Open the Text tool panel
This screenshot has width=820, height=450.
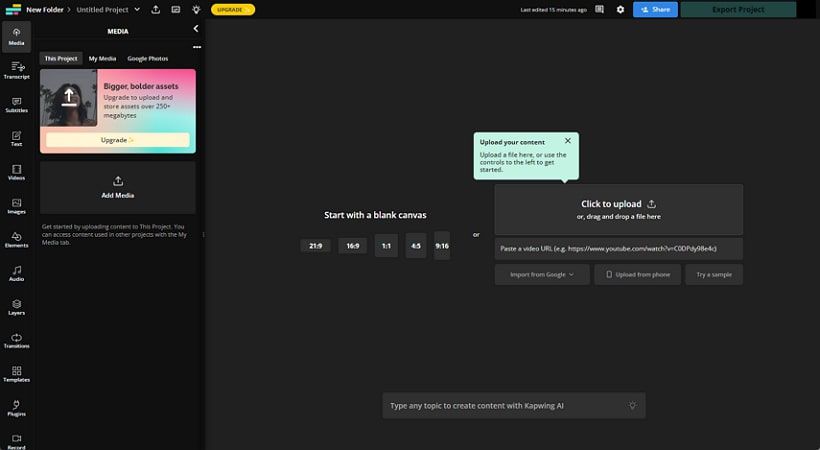tap(16, 138)
